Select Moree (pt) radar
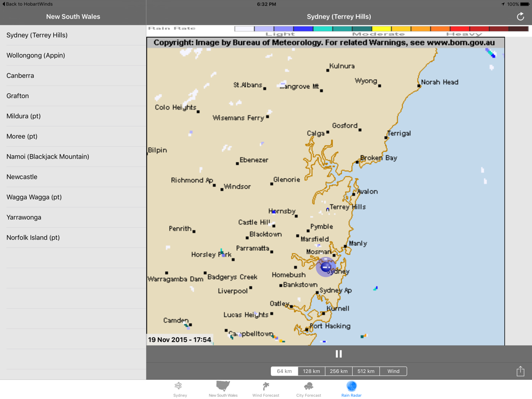532x399 pixels. [73, 136]
